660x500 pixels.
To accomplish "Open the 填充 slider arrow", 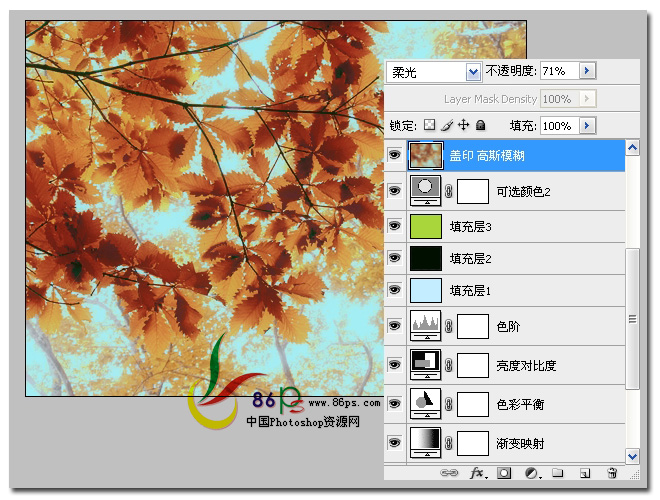I will point(587,125).
